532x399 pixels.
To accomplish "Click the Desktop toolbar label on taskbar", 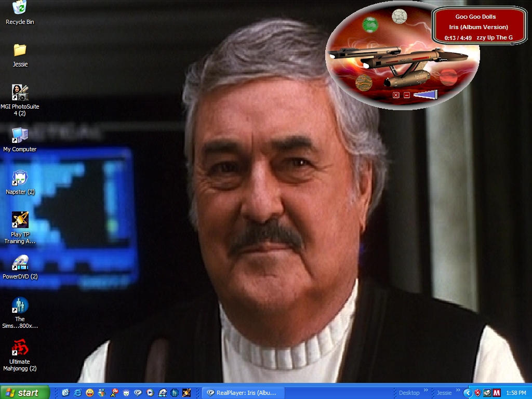I will click(409, 393).
